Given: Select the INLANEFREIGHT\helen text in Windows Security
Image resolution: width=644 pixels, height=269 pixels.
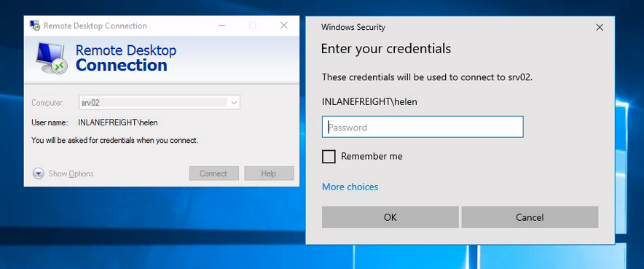Looking at the screenshot, I should [x=369, y=102].
